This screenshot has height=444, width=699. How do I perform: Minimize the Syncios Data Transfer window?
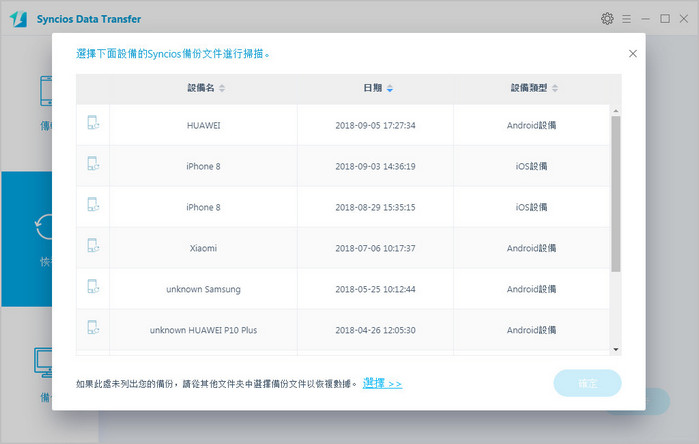pos(646,19)
